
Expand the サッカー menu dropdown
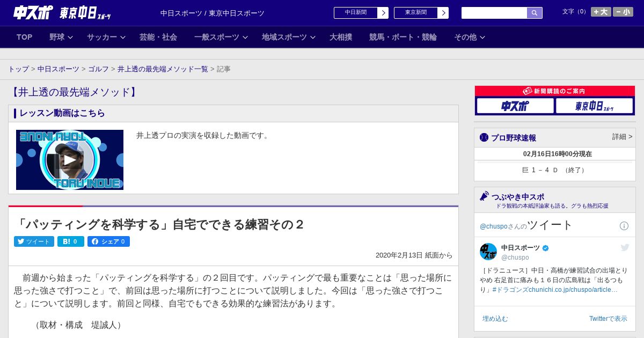[x=106, y=37]
